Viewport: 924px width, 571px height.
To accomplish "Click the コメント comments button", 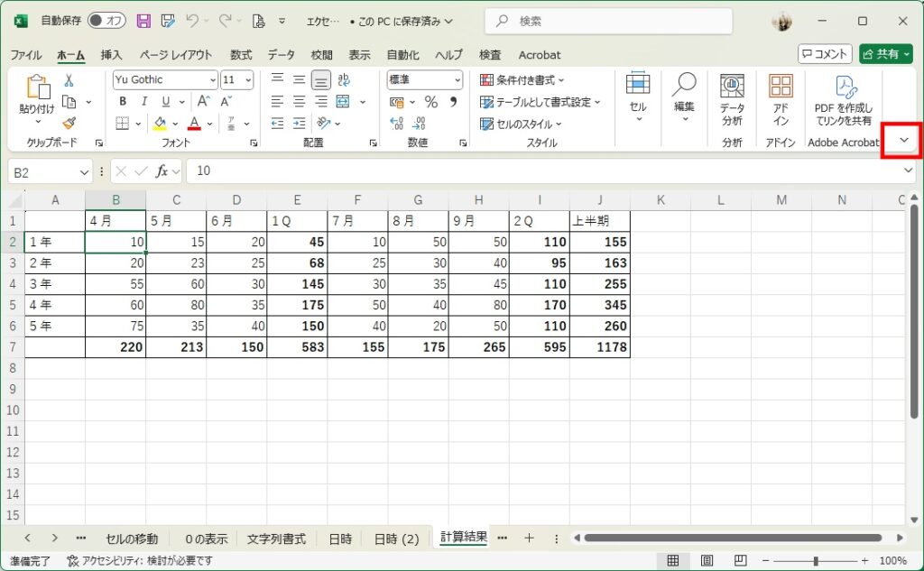I will [x=825, y=54].
